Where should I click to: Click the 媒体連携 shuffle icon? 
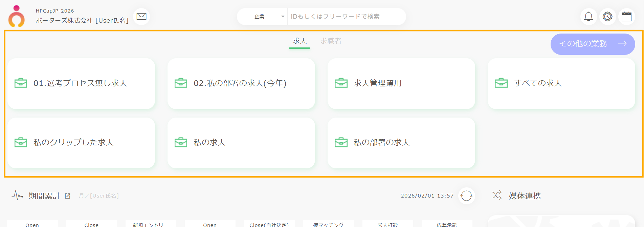(496, 195)
